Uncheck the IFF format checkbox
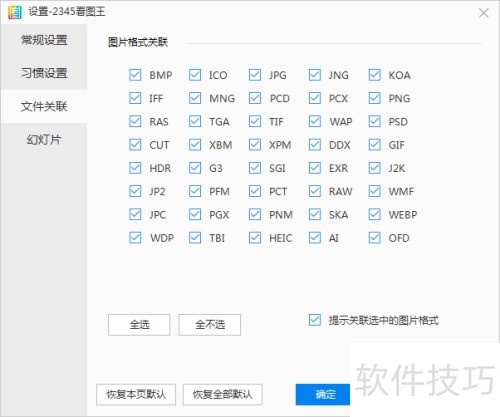The image size is (500, 417). [x=135, y=98]
